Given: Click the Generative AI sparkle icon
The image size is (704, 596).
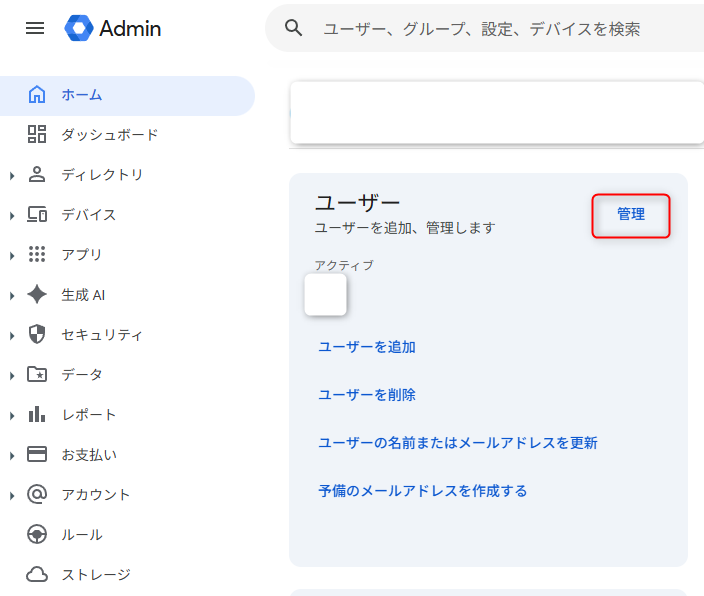Looking at the screenshot, I should pos(37,295).
